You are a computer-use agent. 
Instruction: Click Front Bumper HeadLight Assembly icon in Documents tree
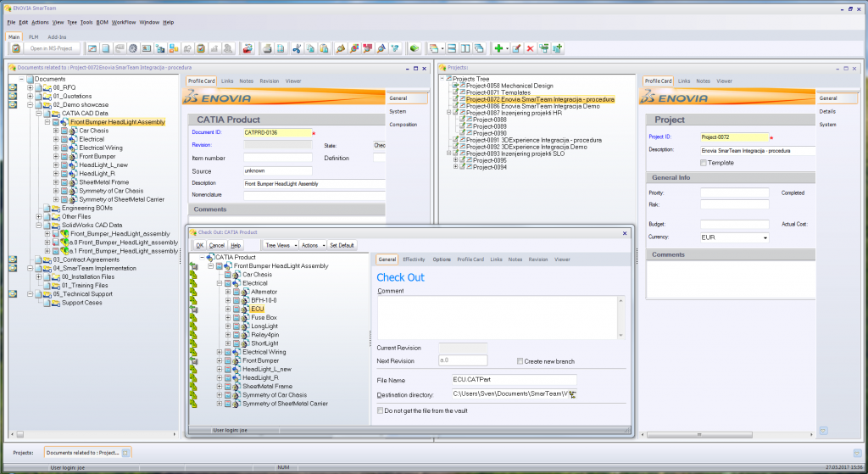click(x=64, y=122)
